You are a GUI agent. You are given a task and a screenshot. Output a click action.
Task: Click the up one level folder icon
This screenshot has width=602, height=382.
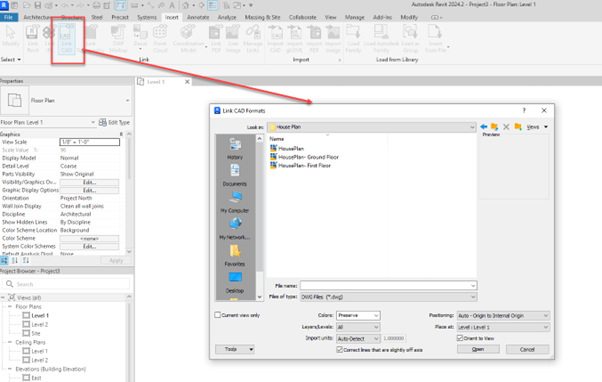[x=494, y=127]
